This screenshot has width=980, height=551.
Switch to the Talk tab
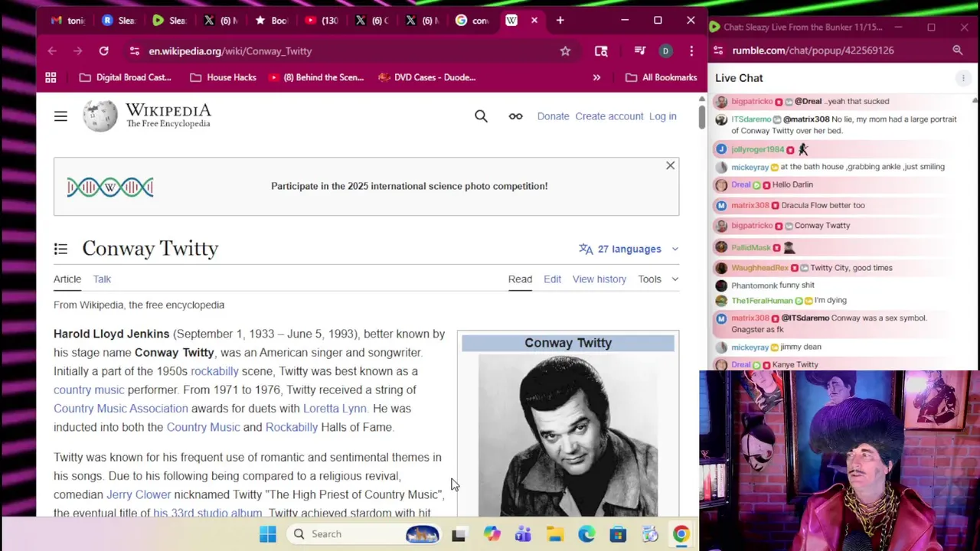coord(102,279)
